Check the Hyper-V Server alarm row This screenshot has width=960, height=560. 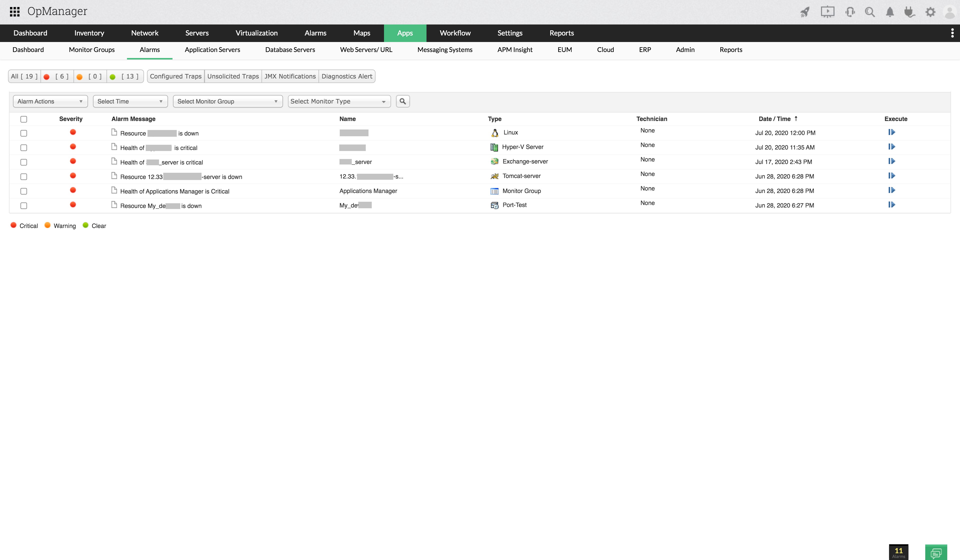(23, 148)
